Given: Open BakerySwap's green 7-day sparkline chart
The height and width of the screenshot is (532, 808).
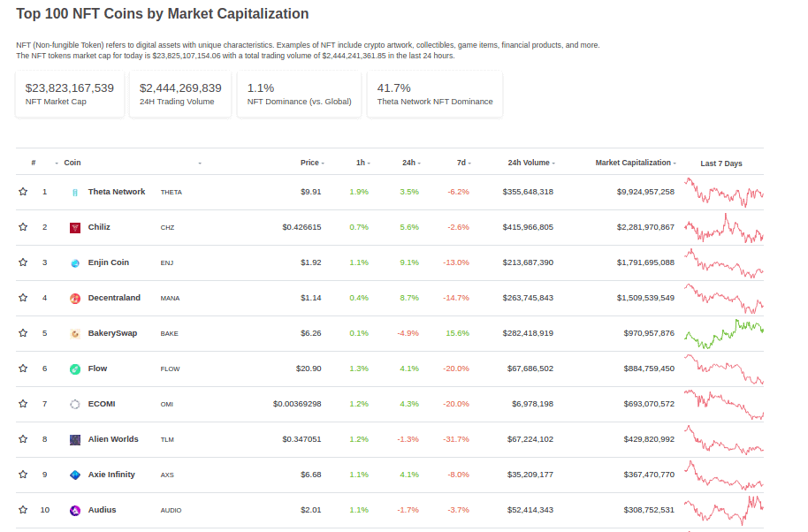Looking at the screenshot, I should click(x=723, y=334).
